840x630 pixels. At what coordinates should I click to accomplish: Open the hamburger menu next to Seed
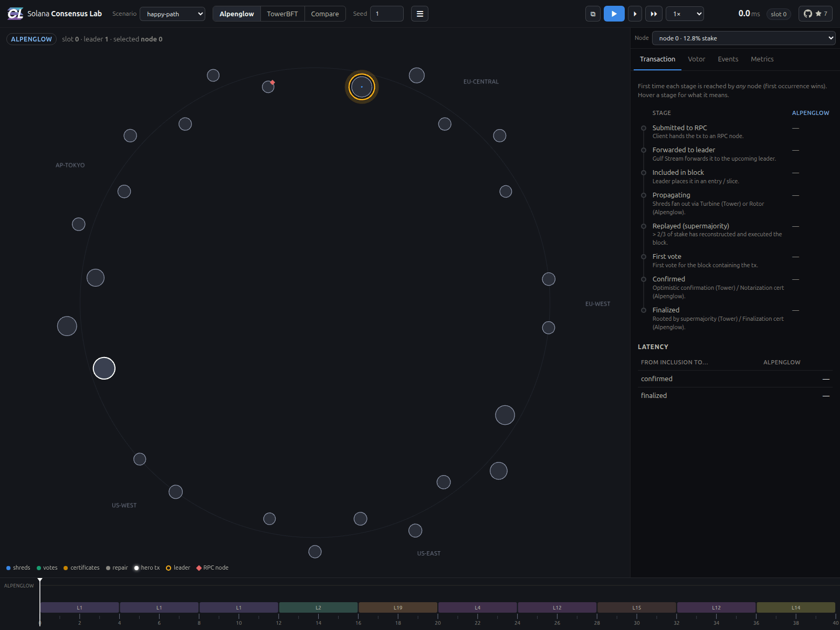(x=419, y=14)
